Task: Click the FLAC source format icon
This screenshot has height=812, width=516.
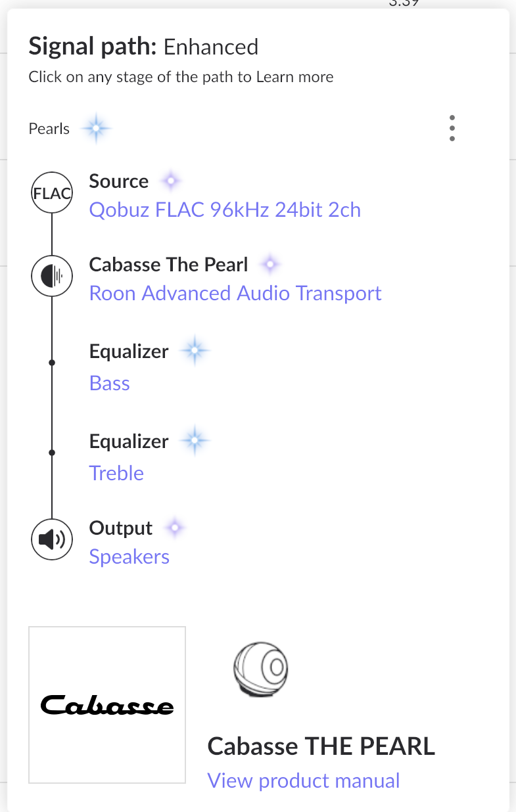Action: tap(52, 193)
